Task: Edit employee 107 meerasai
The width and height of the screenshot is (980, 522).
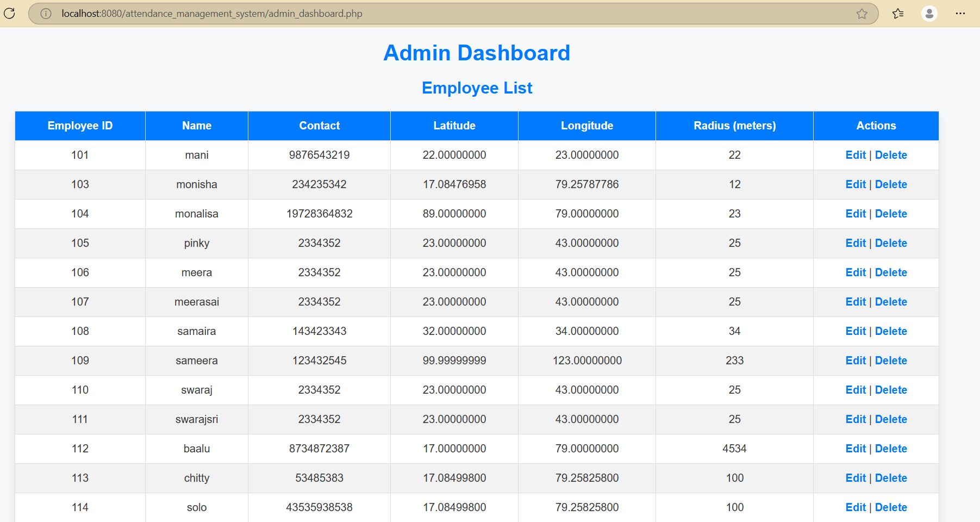Action: pos(856,302)
